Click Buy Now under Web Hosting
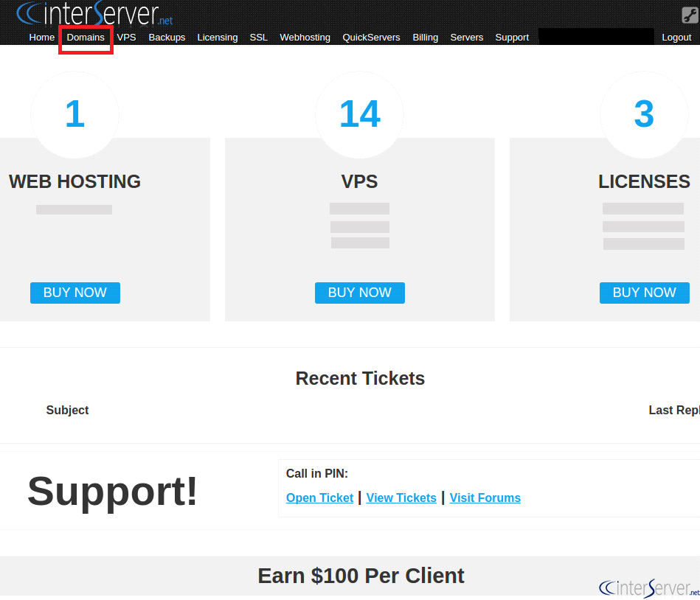Screen dimensions: 700x600 coord(75,293)
